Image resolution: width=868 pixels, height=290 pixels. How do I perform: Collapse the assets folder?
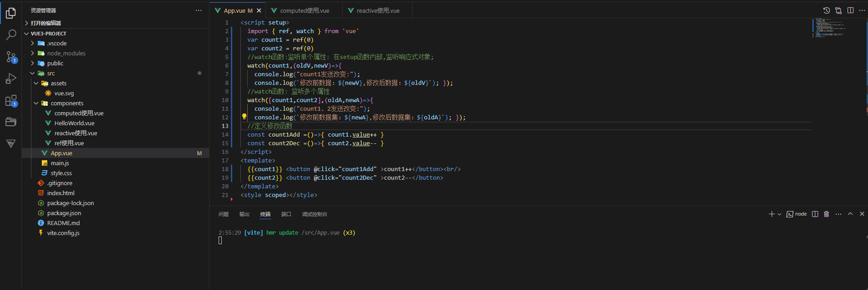(115, 83)
